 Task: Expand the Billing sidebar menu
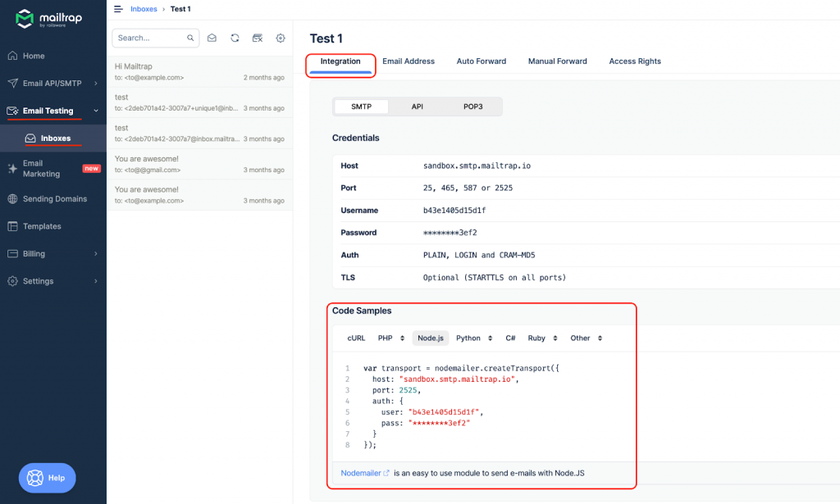pyautogui.click(x=35, y=254)
